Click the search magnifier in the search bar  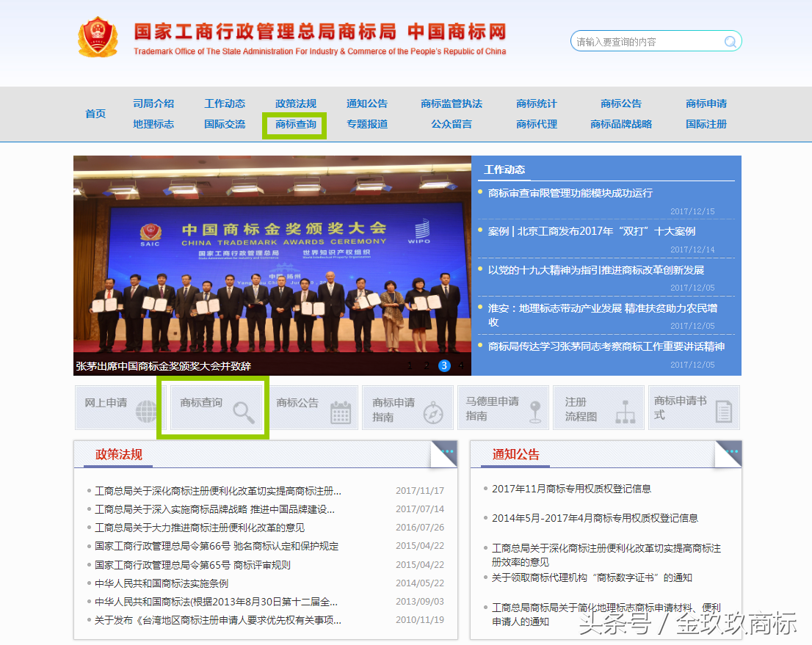[731, 41]
